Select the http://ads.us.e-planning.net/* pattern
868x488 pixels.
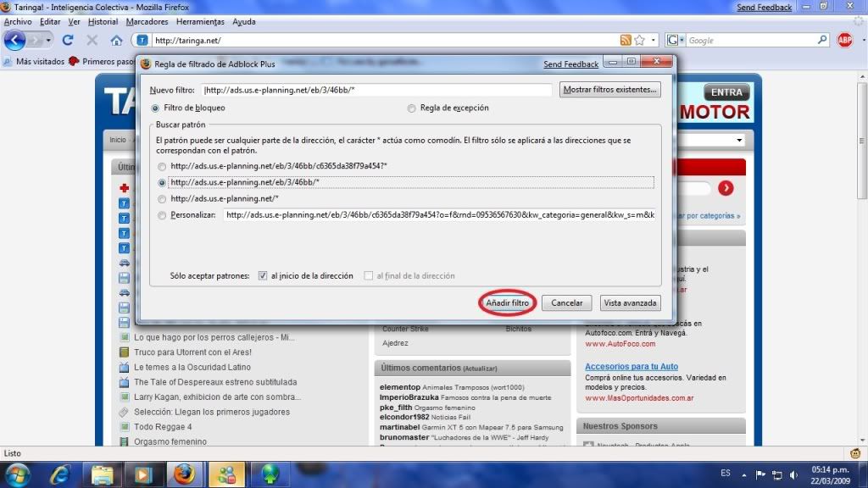pyautogui.click(x=162, y=198)
